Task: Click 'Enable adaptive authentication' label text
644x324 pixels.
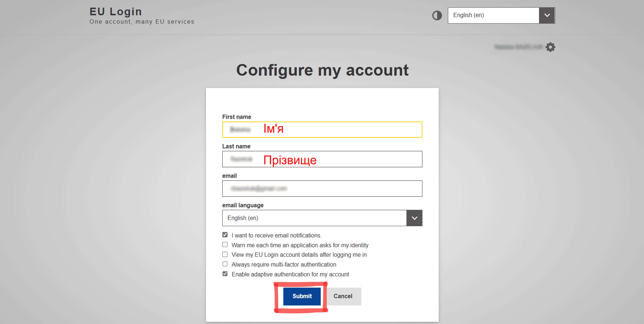Action: point(290,274)
